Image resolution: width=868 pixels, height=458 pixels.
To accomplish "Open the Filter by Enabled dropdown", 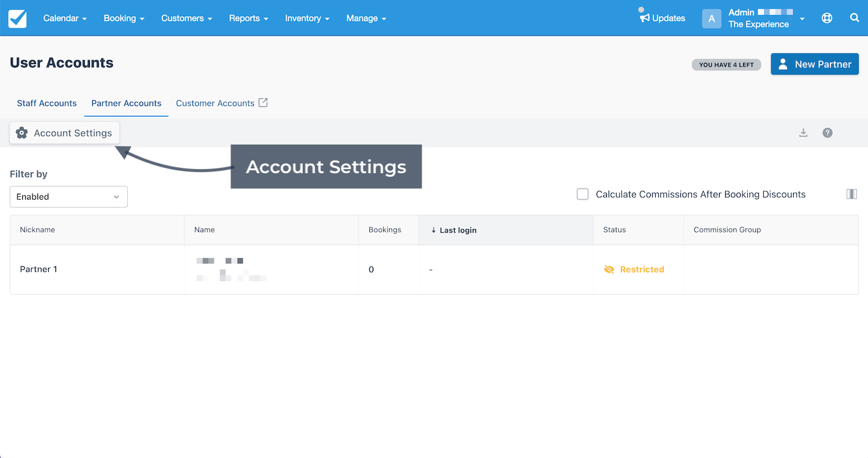I will click(69, 197).
